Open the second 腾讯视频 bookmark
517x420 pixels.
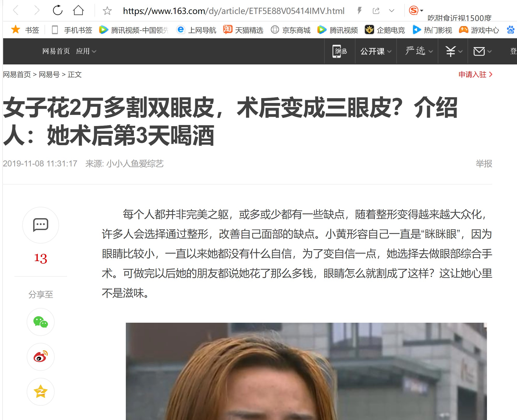(338, 30)
